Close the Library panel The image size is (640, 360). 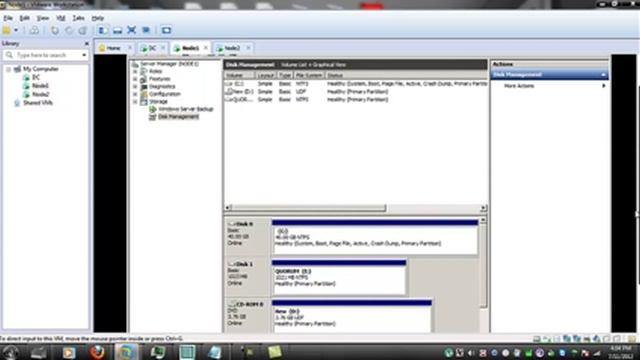(x=87, y=44)
